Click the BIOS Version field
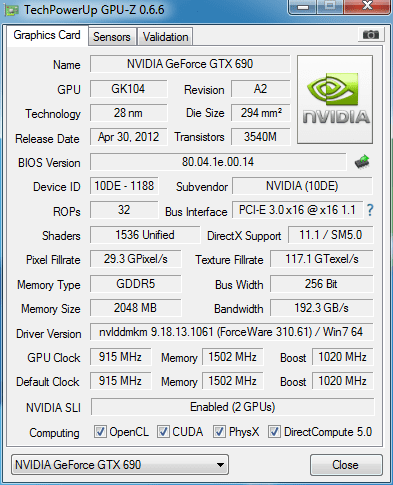Viewport: 393px width, 485px height. tap(218, 162)
